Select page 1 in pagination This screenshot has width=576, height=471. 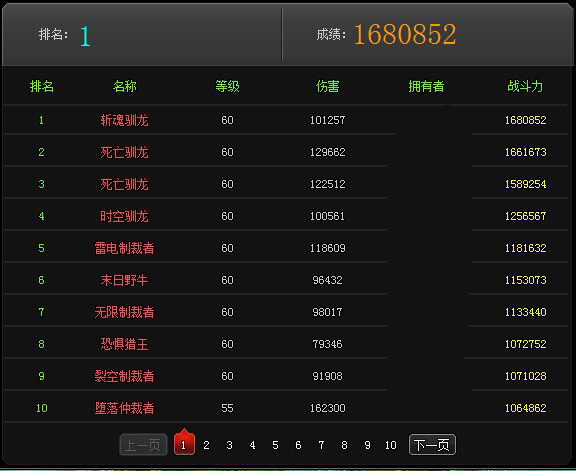click(x=184, y=444)
